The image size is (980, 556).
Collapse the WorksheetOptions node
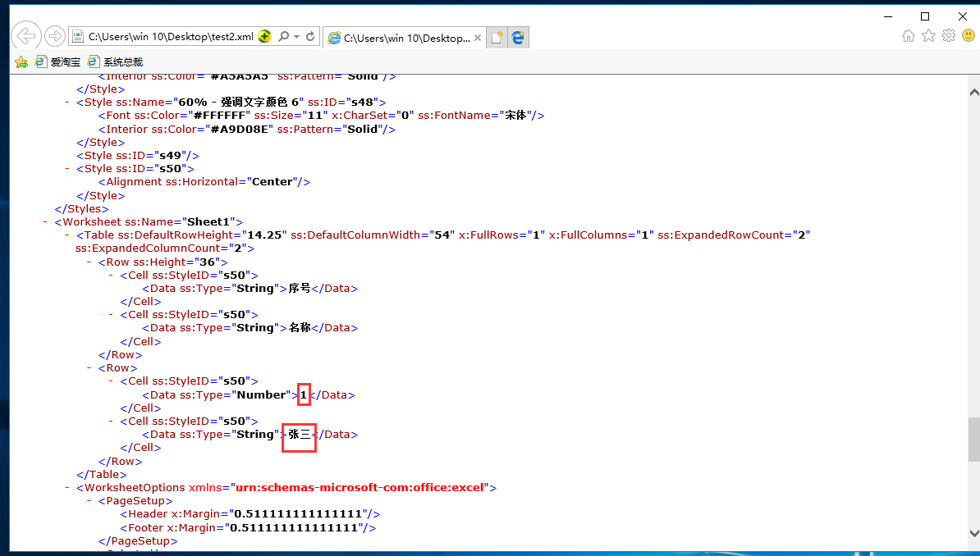coord(66,487)
